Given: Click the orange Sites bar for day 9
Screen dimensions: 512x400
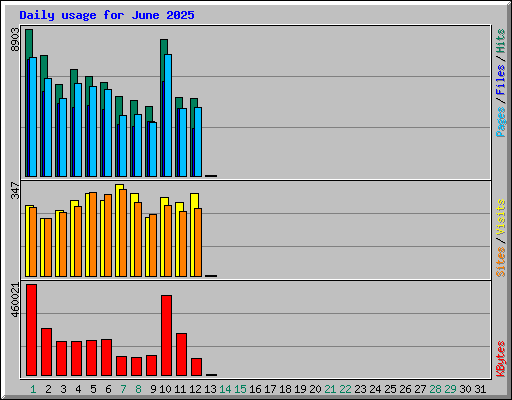Looking at the screenshot, I should (x=153, y=245).
